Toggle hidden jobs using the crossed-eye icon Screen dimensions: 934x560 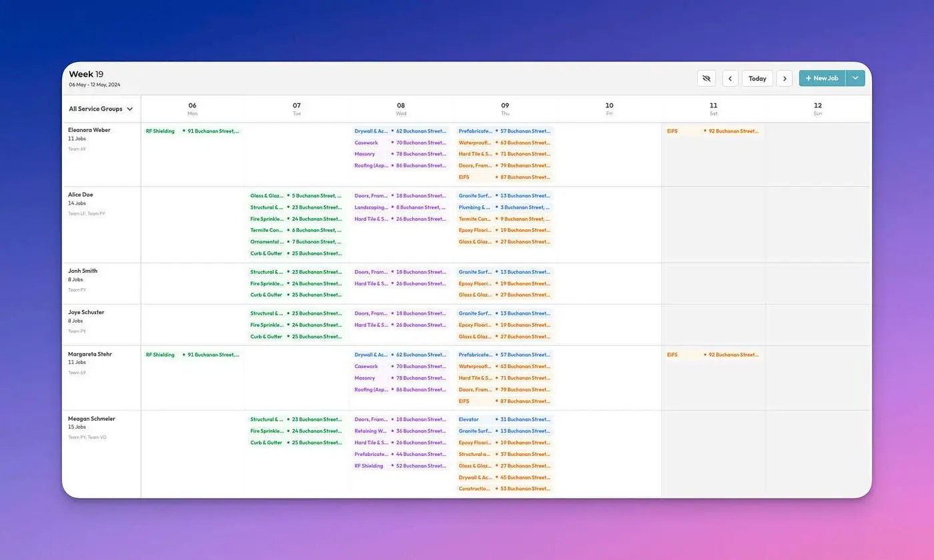tap(706, 78)
